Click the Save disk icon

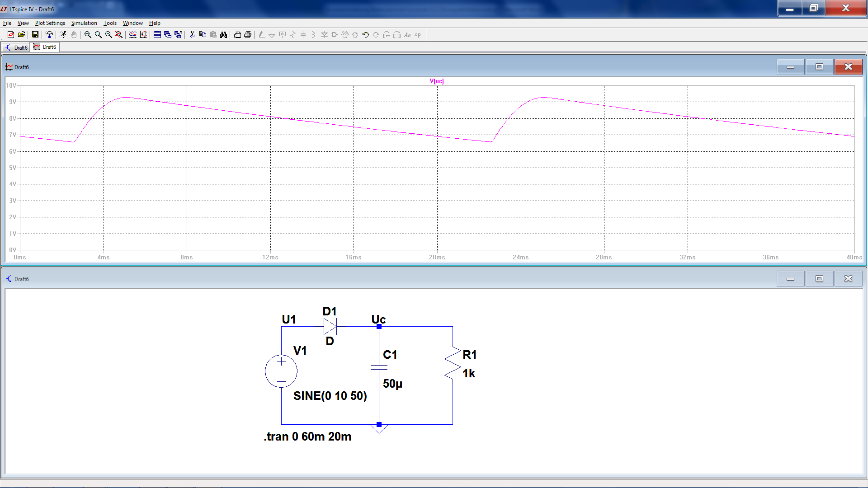tap(35, 35)
